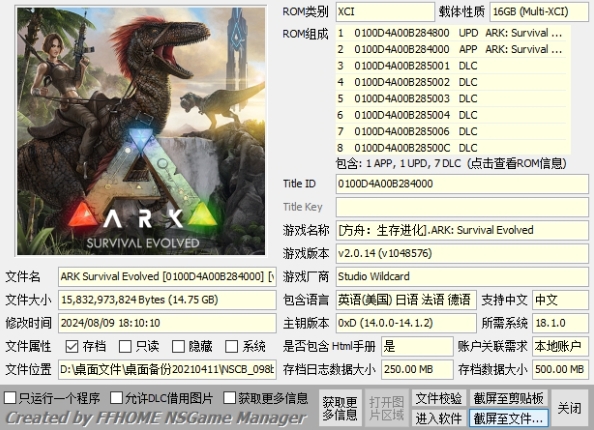Focus the empty Title Key field
The height and width of the screenshot is (430, 594).
pos(462,207)
